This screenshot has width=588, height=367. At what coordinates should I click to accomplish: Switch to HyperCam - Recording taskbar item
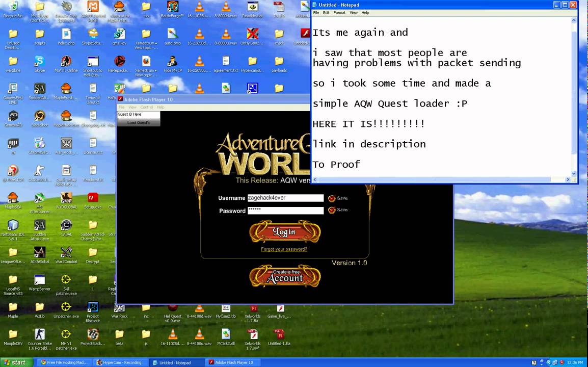tap(120, 362)
